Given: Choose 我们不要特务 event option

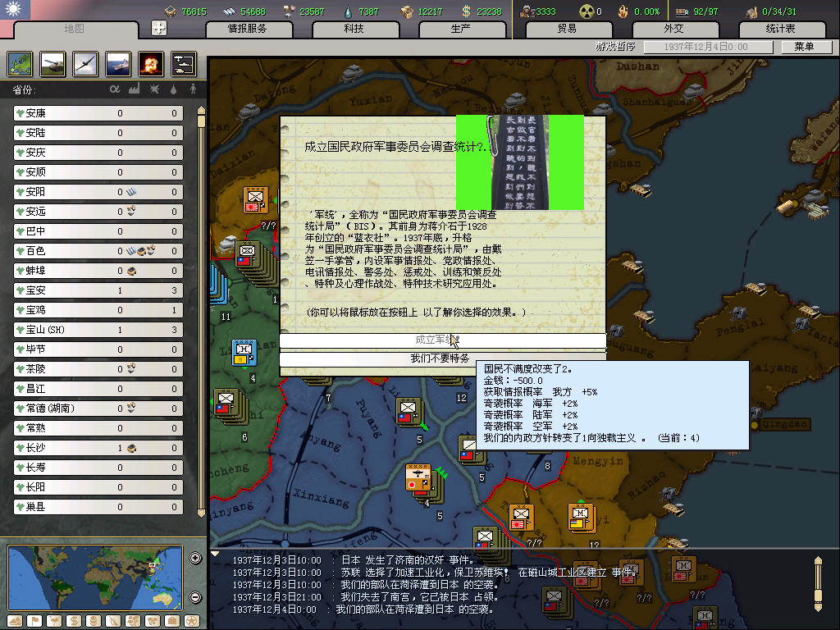Looking at the screenshot, I should pos(442,358).
